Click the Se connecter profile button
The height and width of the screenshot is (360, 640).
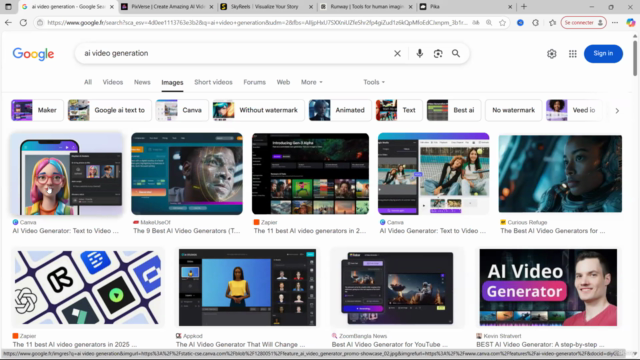click(x=583, y=23)
